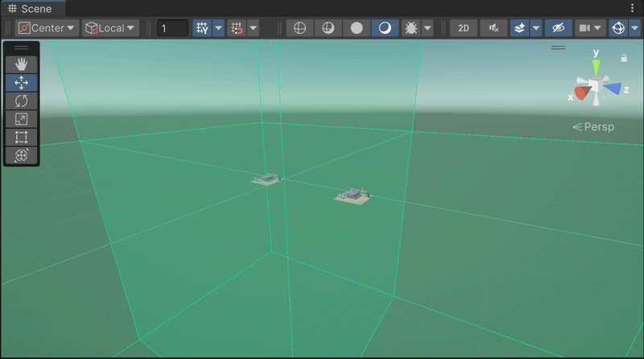The width and height of the screenshot is (644, 359).
Task: Click the green Y axis cone on gizmo
Action: click(596, 67)
